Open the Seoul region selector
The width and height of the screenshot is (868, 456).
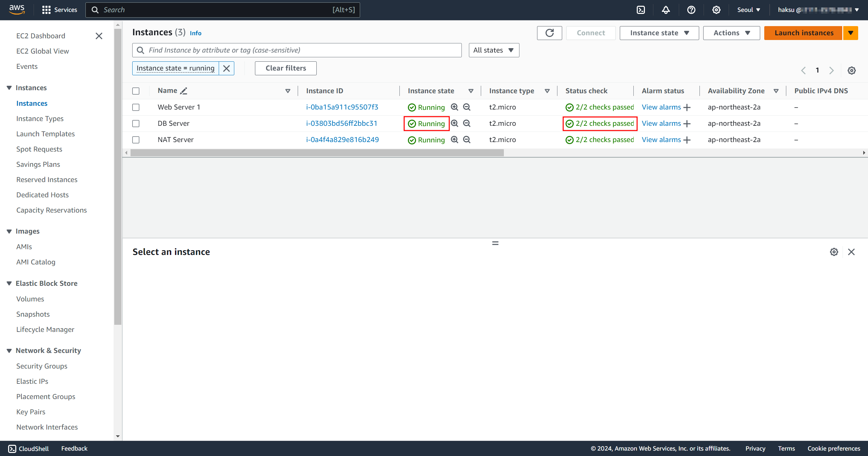(748, 10)
